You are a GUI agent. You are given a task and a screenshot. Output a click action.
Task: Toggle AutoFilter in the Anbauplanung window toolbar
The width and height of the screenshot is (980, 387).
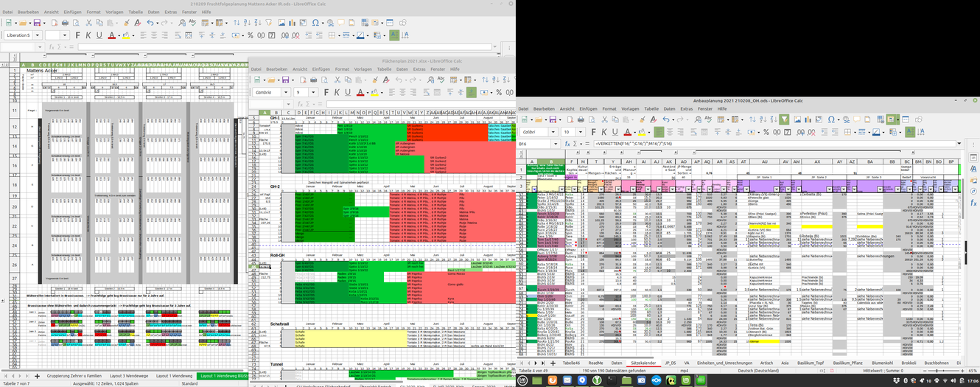coord(785,119)
